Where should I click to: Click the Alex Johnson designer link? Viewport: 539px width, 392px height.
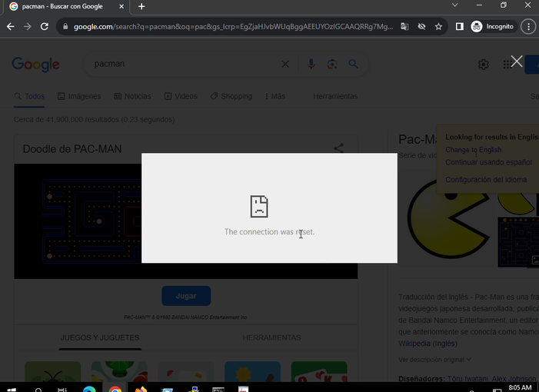(514, 379)
